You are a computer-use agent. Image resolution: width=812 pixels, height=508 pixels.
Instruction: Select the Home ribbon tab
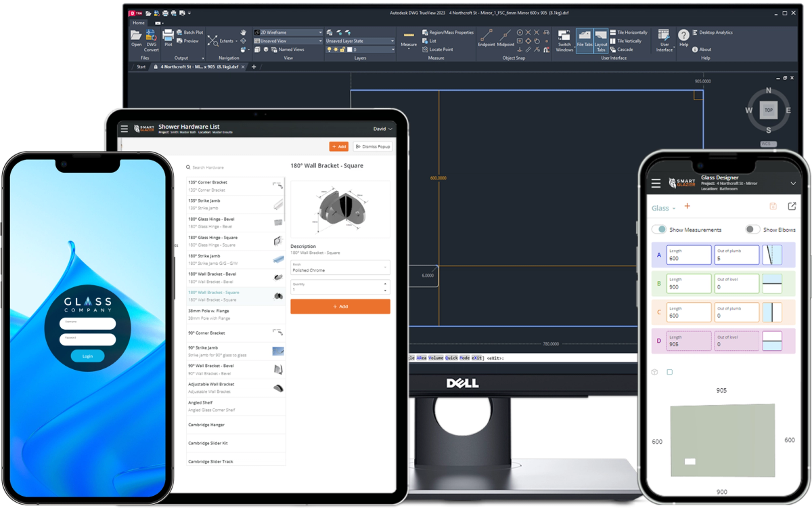tap(139, 22)
